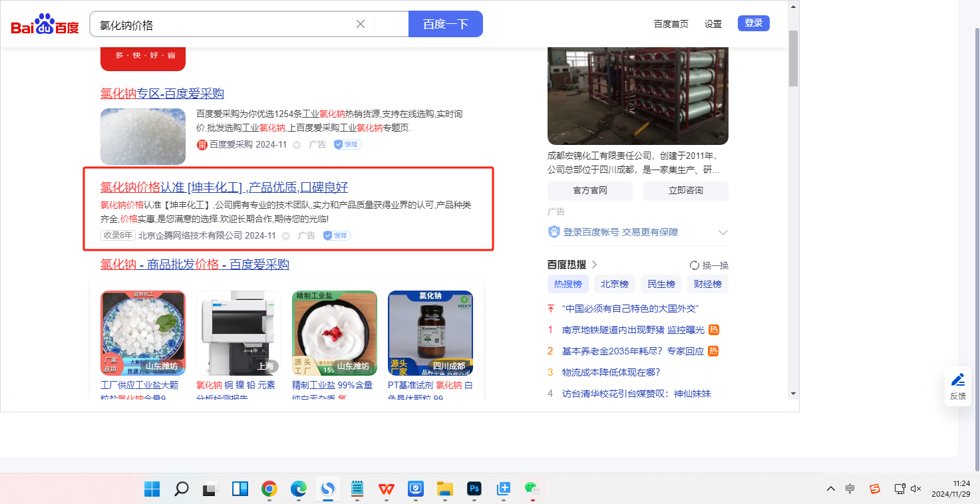Expand the ad dropdown arrow beside 北京企腾网络技术有限公司 2024-11
Screen dimensions: 980x504
click(286, 235)
